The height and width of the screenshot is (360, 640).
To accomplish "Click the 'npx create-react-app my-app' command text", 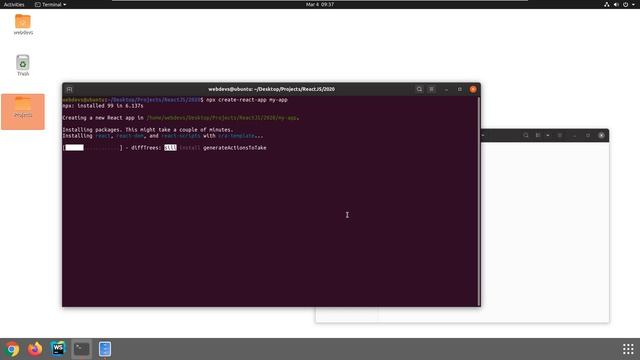I will coord(247,100).
